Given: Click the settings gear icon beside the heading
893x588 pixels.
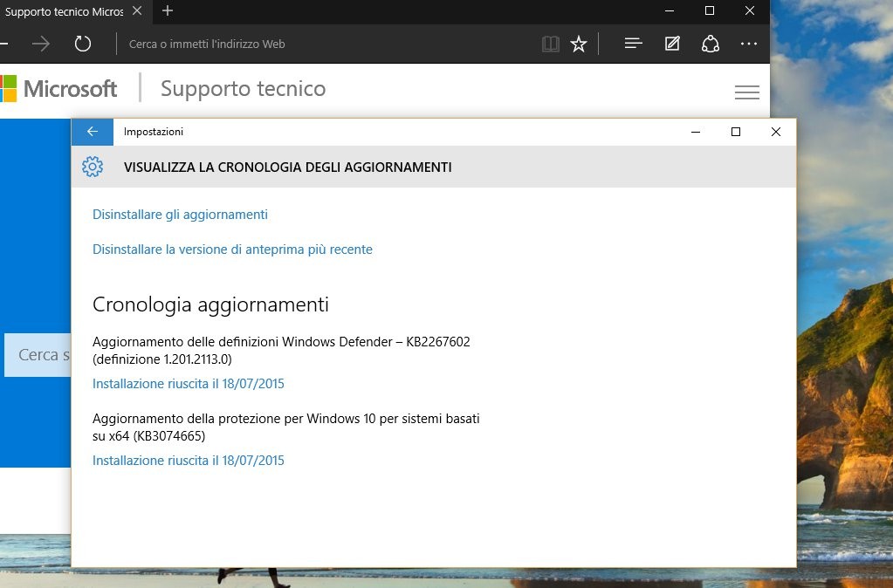Looking at the screenshot, I should click(x=93, y=167).
